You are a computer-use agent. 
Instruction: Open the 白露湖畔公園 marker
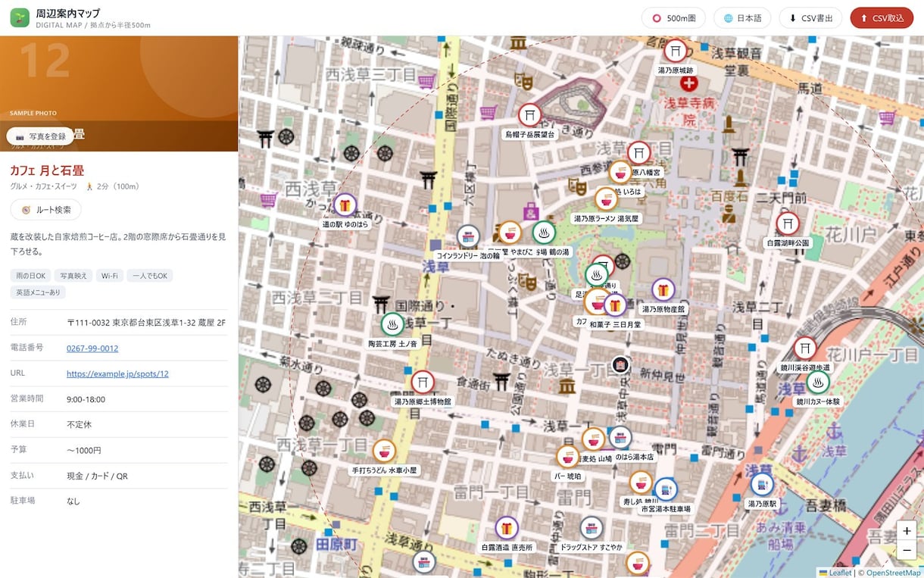[788, 224]
